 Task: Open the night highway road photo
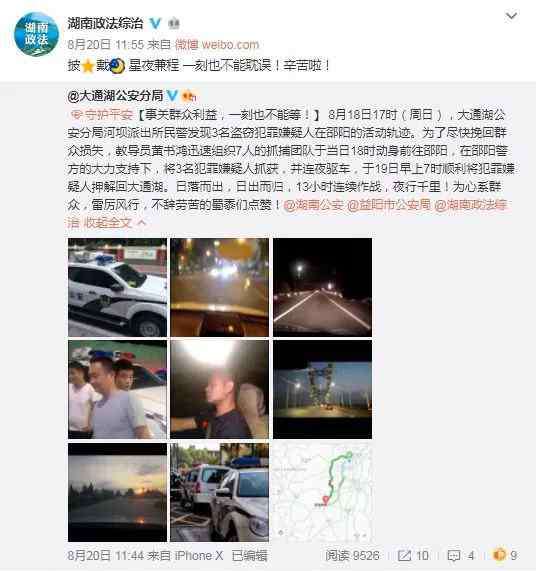(322, 287)
